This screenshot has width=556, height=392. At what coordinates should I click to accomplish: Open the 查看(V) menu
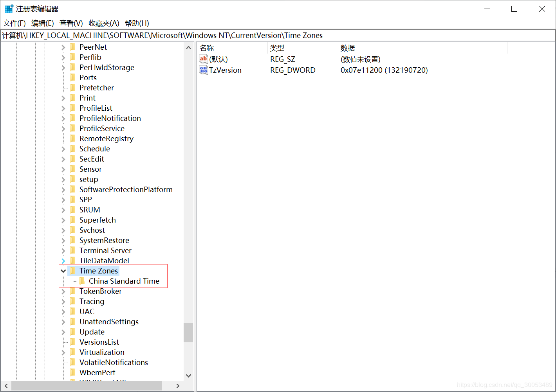pyautogui.click(x=71, y=23)
